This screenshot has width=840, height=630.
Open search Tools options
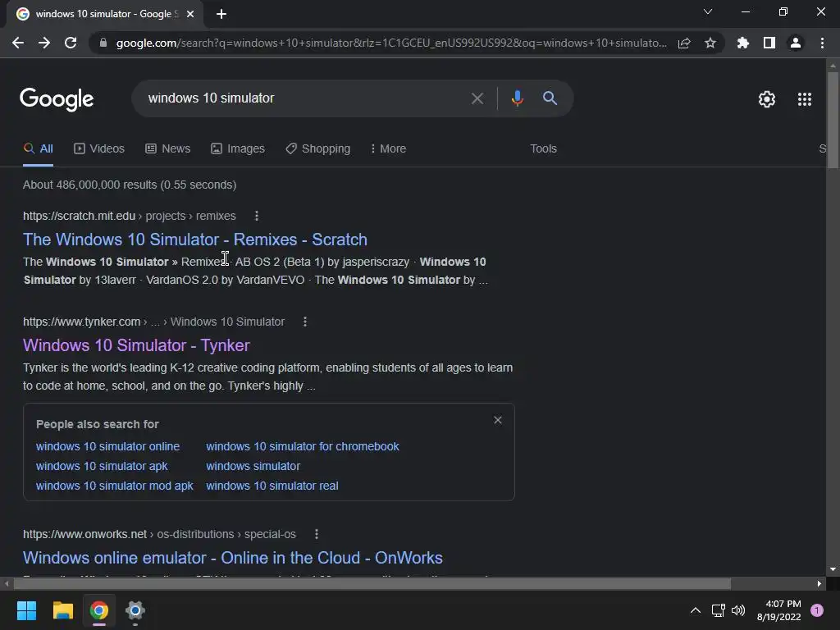tap(543, 149)
